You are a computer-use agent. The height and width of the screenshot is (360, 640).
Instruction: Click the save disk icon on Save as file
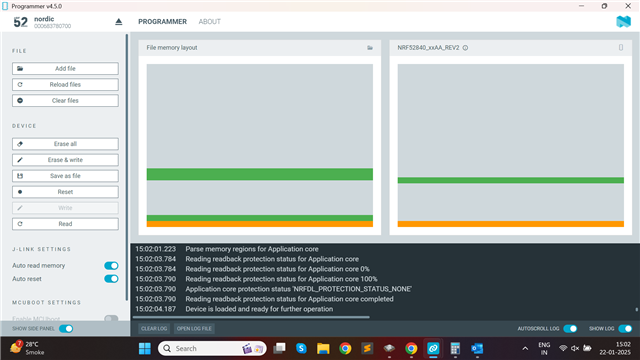20,176
